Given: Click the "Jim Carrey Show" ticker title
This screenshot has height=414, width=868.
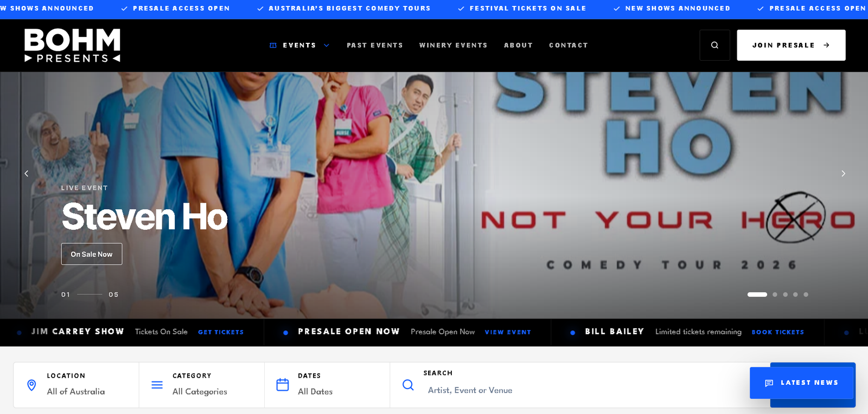Looking at the screenshot, I should 78,331.
